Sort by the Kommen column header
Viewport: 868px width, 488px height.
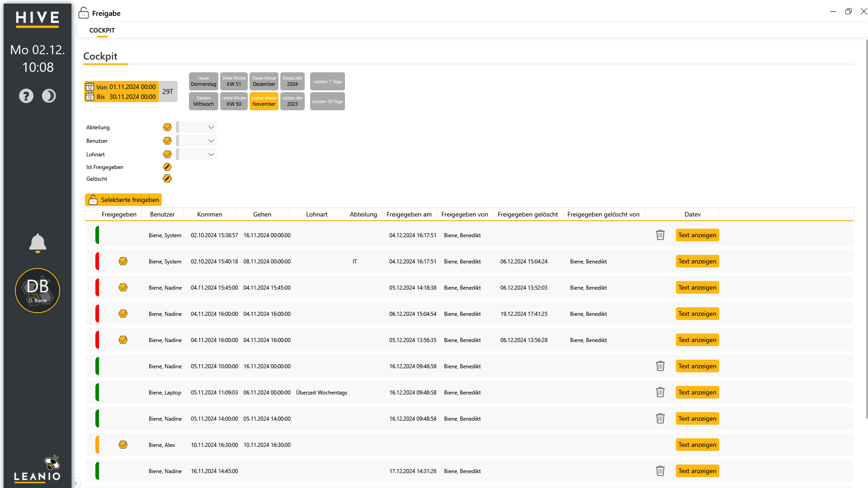click(x=210, y=214)
